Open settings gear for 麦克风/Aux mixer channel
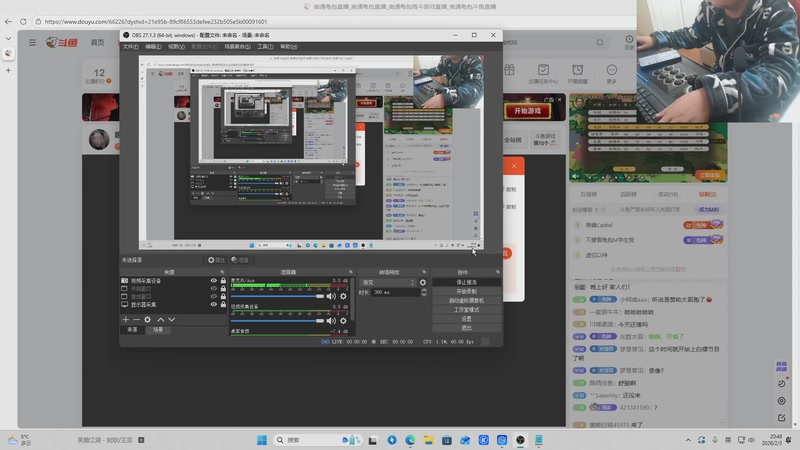800x450 pixels. [343, 296]
